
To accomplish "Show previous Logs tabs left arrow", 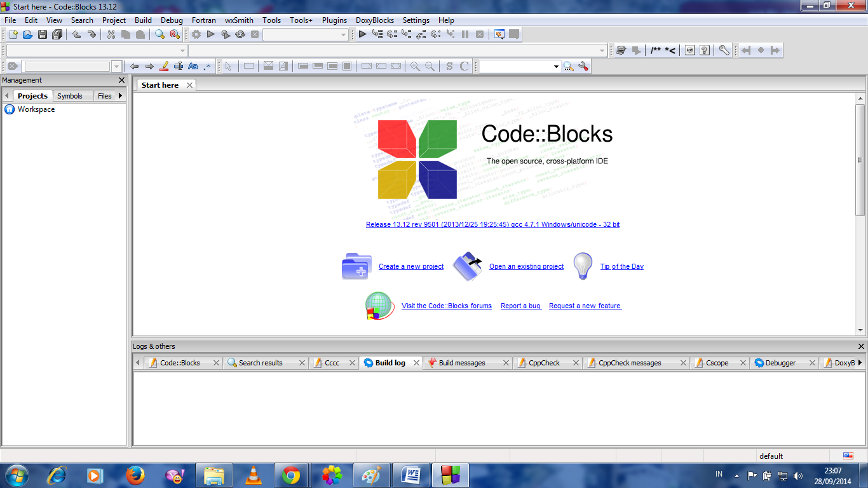I will (138, 363).
